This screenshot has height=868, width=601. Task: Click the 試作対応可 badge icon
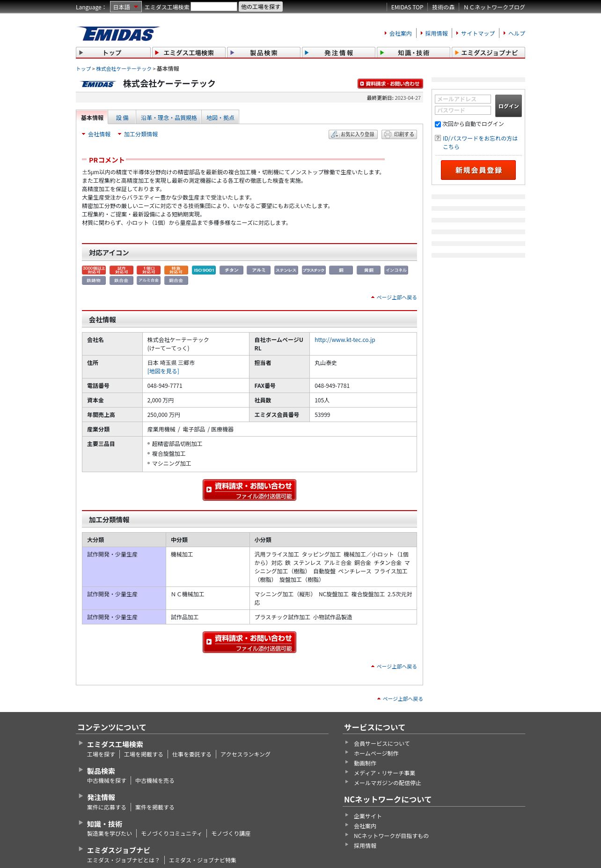121,270
